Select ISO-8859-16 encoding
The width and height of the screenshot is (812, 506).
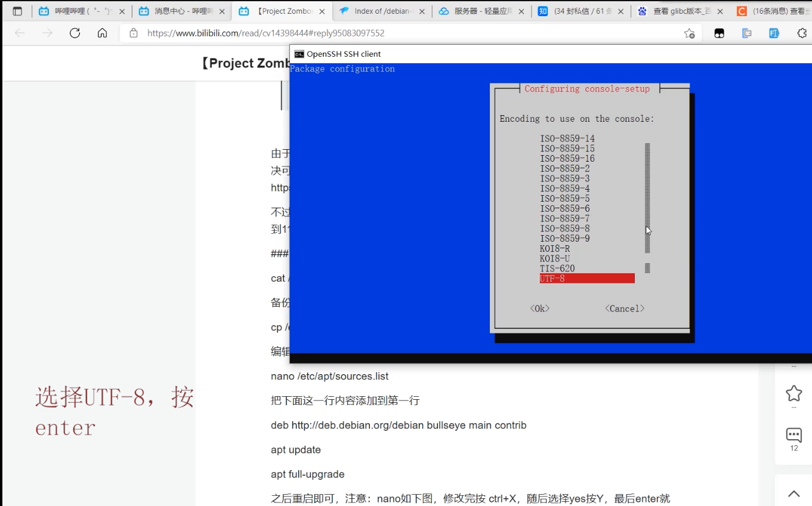click(x=567, y=159)
